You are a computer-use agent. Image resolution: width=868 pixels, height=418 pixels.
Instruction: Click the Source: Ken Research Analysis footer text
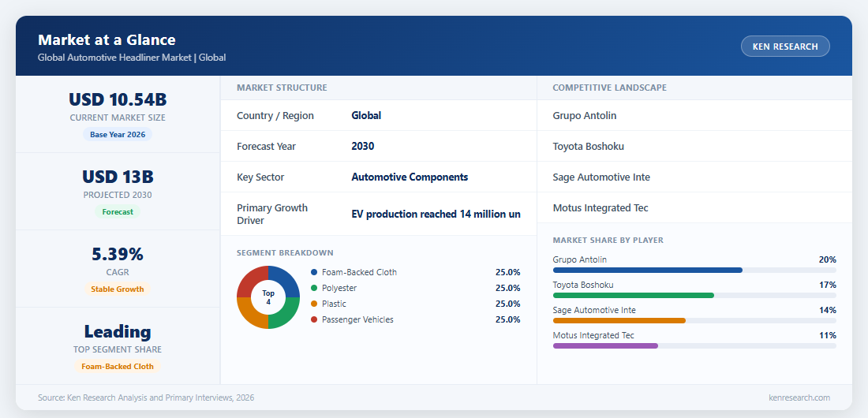tap(146, 397)
